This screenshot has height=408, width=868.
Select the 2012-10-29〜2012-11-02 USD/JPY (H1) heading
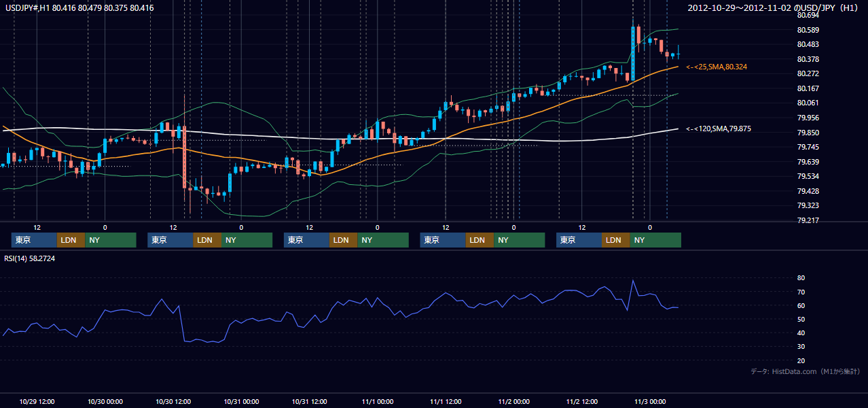tap(773, 8)
